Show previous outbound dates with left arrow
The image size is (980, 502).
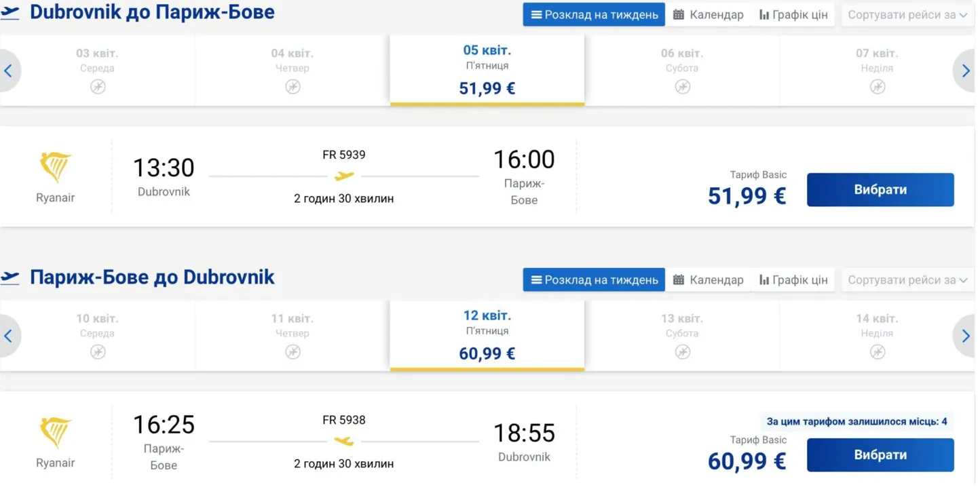pyautogui.click(x=9, y=71)
